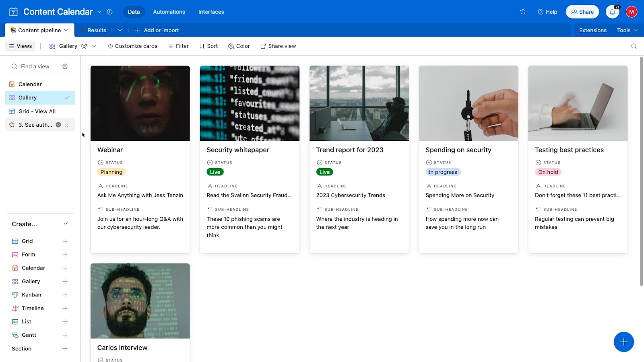Open the Spending on security card image
Viewport: 644px width, 362px height.
point(469,103)
